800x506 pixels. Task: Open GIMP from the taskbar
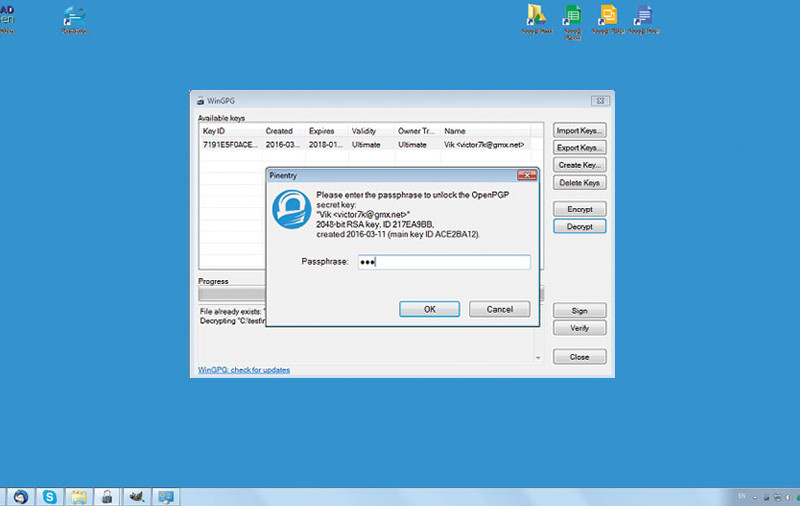pyautogui.click(x=136, y=497)
